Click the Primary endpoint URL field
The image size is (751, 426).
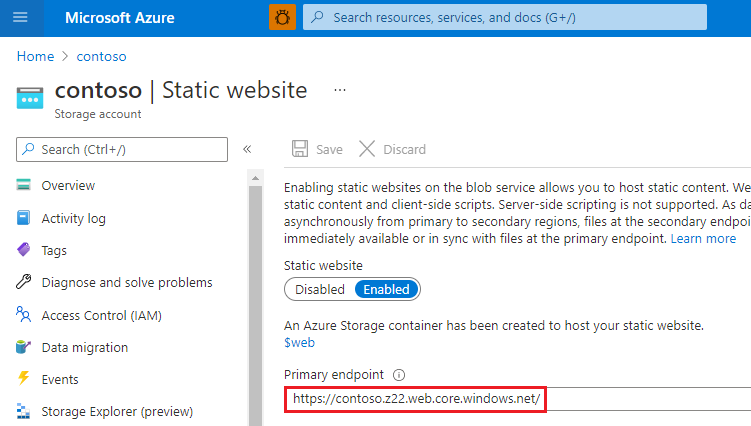(x=500, y=400)
